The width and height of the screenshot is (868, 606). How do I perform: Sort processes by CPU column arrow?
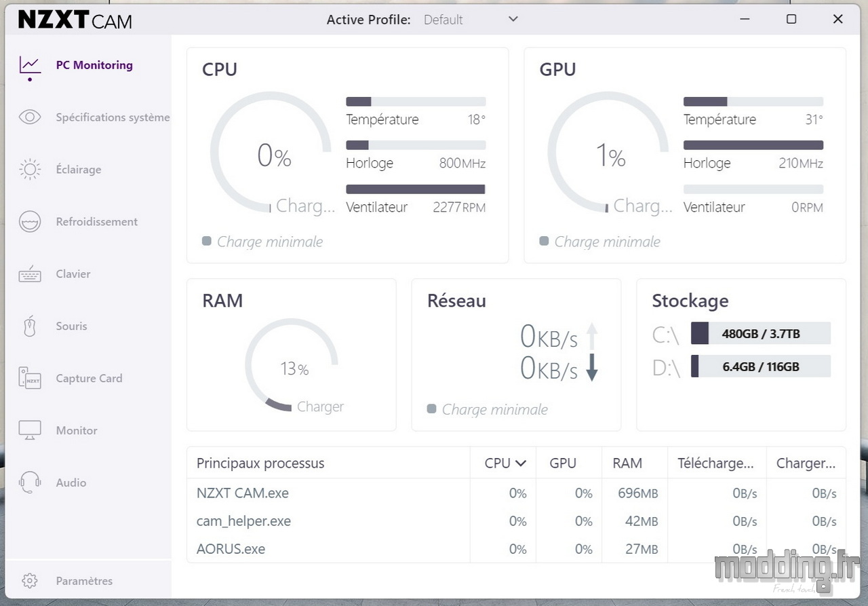click(521, 463)
